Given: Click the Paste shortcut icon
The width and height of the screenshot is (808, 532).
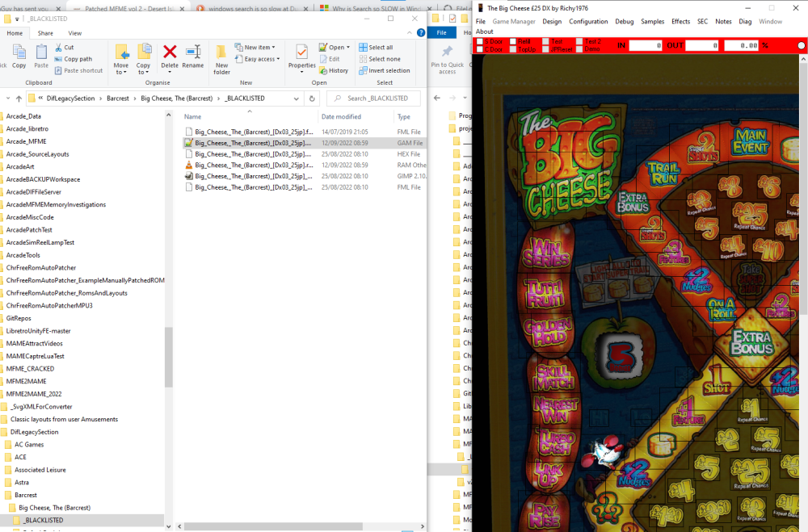Looking at the screenshot, I should (x=58, y=70).
